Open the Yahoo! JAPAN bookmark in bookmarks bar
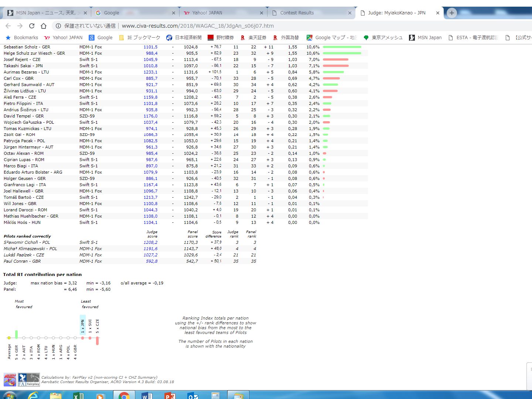Image resolution: width=532 pixels, height=399 pixels. (63, 38)
